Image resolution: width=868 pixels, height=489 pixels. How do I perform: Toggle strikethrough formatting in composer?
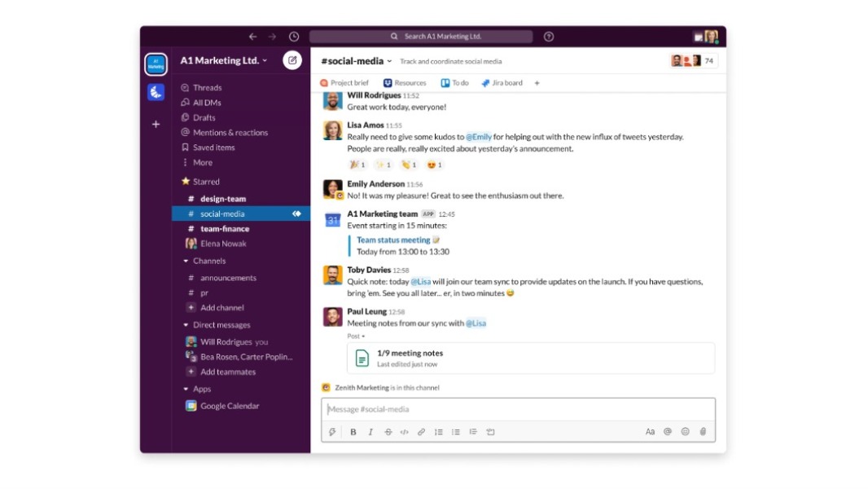pyautogui.click(x=388, y=432)
